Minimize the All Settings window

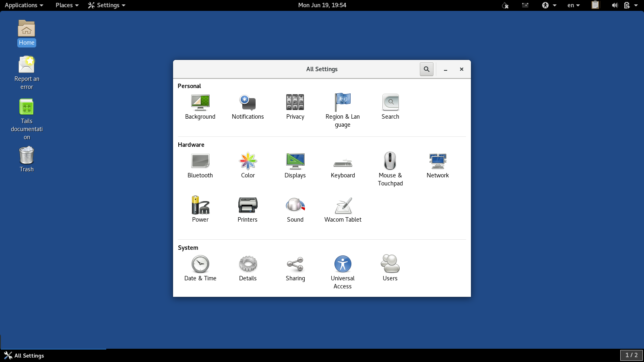(446, 69)
